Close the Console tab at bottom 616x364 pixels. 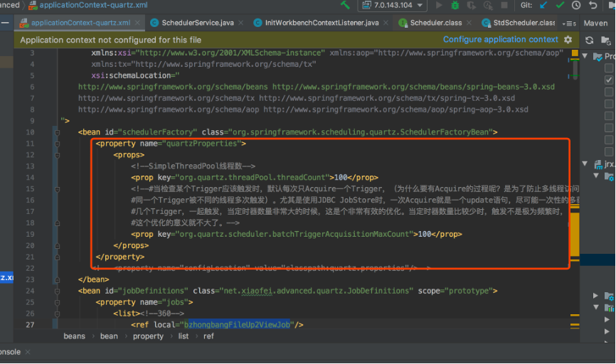(x=28, y=352)
